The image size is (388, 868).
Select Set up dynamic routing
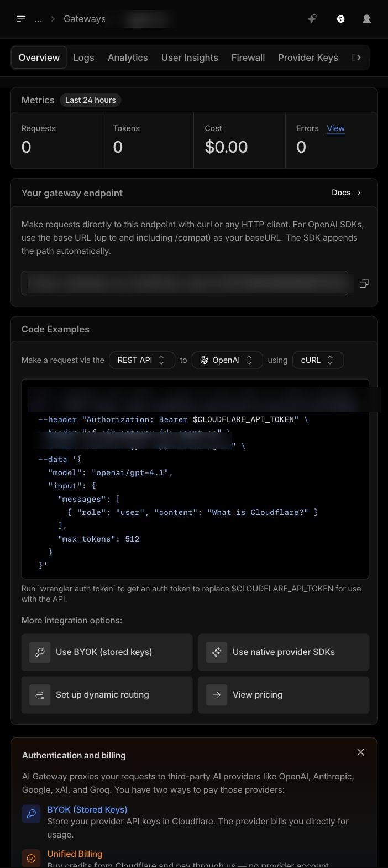point(107,695)
